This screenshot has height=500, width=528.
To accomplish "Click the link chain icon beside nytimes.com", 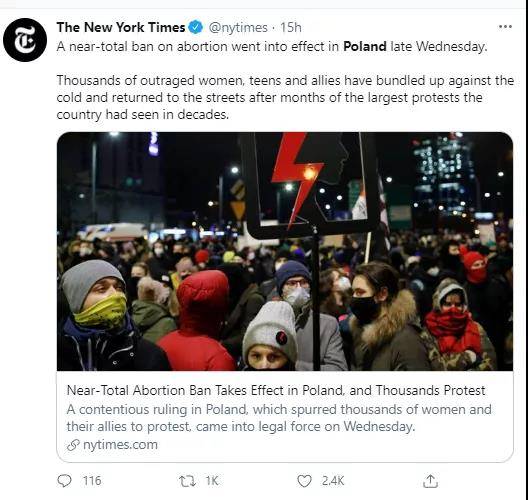I will (x=73, y=445).
